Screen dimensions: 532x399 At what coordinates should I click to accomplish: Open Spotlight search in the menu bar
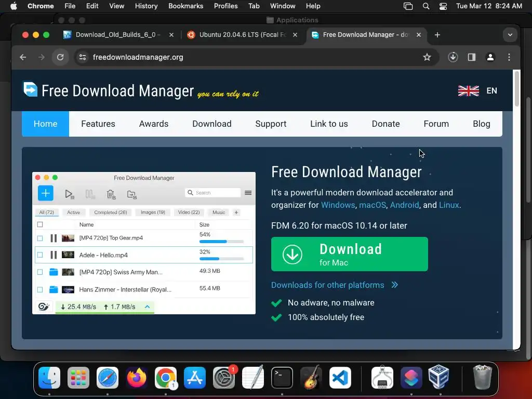pyautogui.click(x=426, y=6)
